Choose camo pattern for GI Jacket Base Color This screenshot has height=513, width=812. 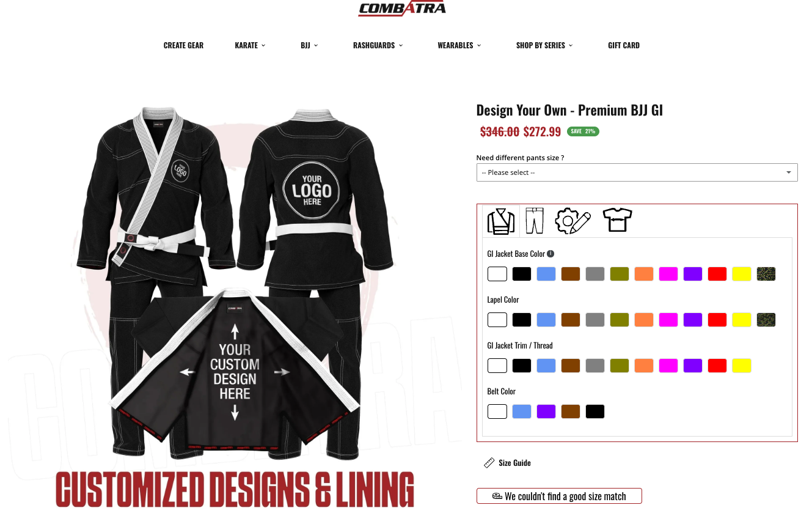tap(766, 274)
